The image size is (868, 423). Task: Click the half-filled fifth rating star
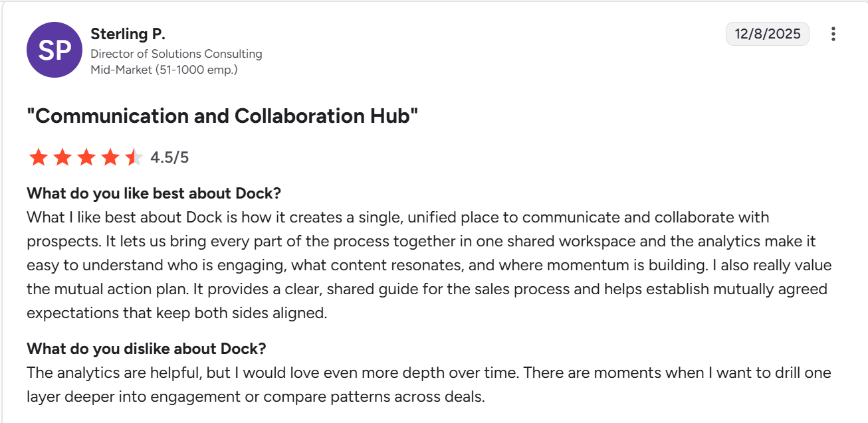coord(134,157)
